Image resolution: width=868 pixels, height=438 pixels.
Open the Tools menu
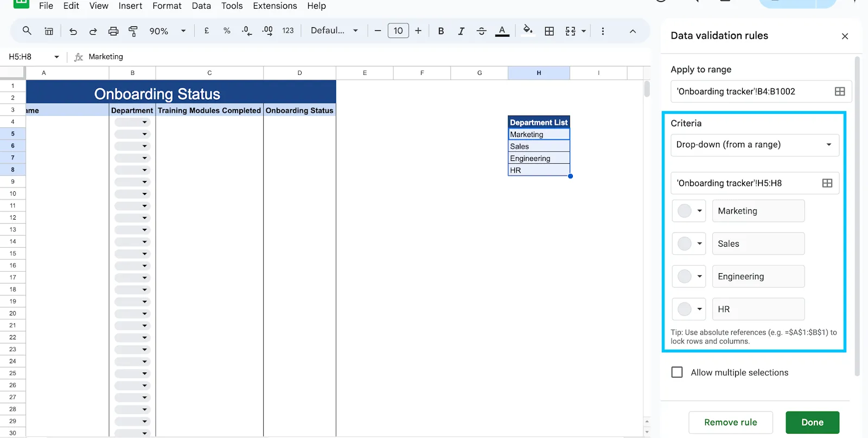coord(232,6)
